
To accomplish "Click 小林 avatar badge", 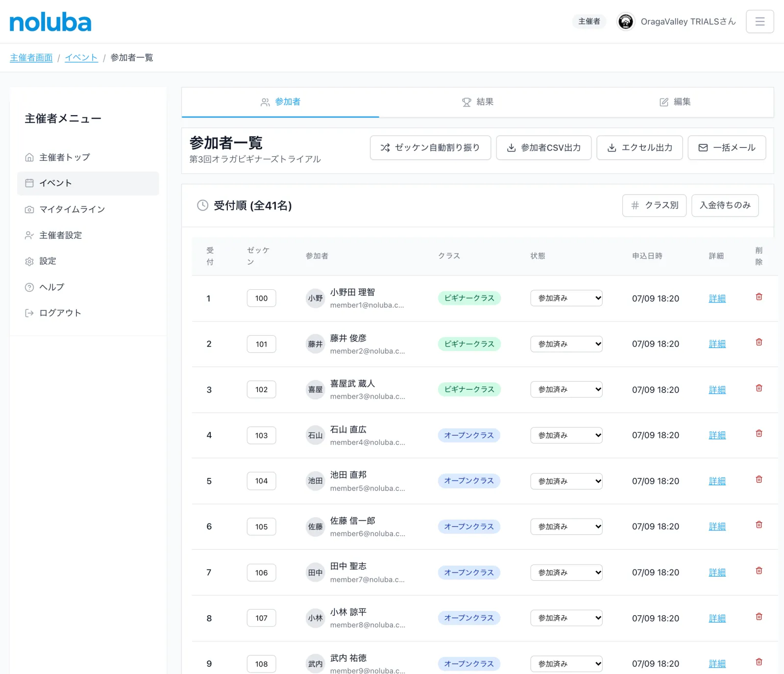I will click(x=315, y=618).
